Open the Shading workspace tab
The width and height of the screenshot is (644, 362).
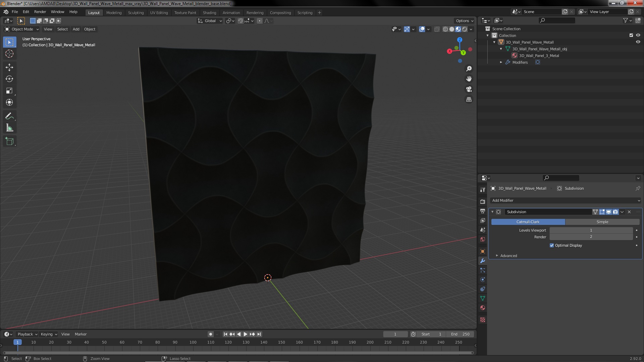click(x=209, y=12)
